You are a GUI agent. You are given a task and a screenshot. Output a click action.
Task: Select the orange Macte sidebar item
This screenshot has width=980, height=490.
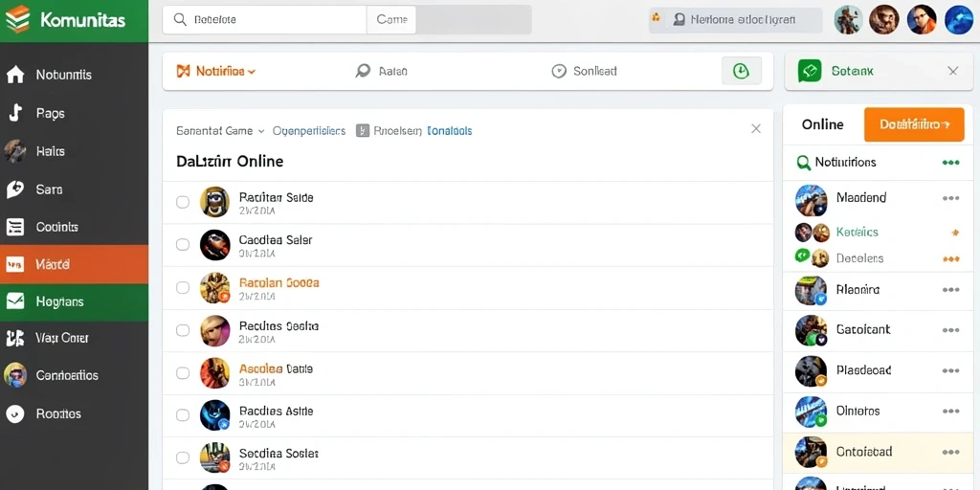pyautogui.click(x=74, y=264)
